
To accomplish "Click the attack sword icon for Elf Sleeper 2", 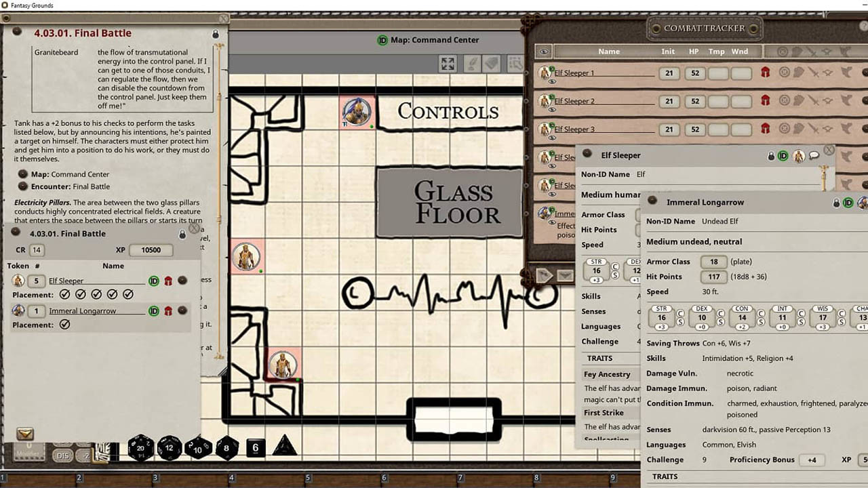I will [x=813, y=101].
